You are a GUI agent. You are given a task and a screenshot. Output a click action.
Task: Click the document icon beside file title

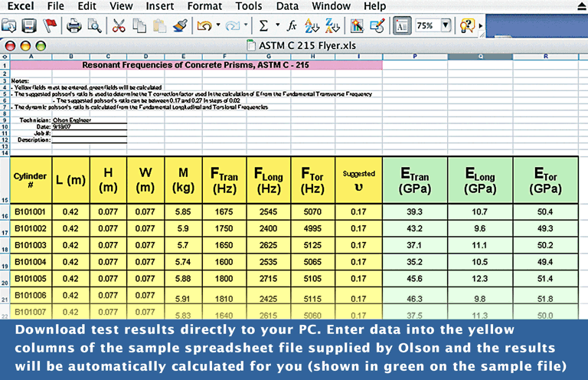point(251,45)
